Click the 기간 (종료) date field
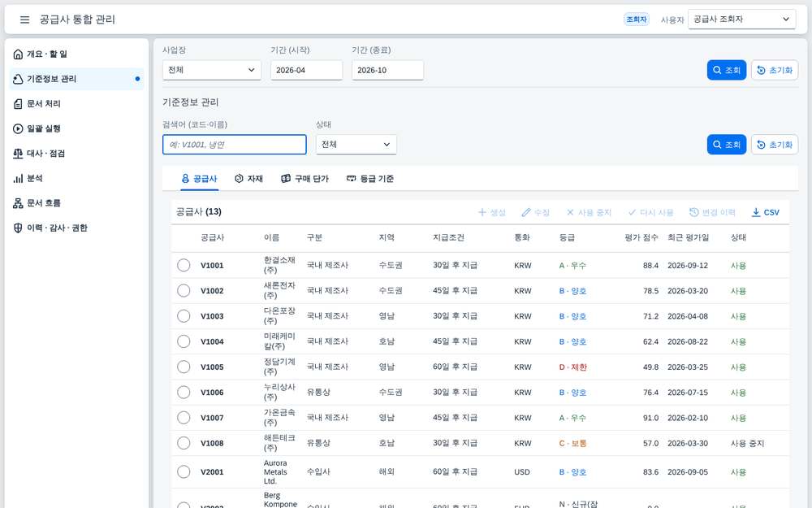The height and width of the screenshot is (508, 812). tap(388, 70)
